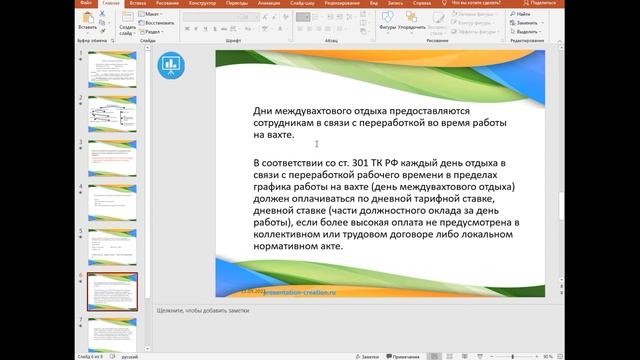Click the blue presentation icon beside slide
Screen dimensions: 640x360
point(171,65)
